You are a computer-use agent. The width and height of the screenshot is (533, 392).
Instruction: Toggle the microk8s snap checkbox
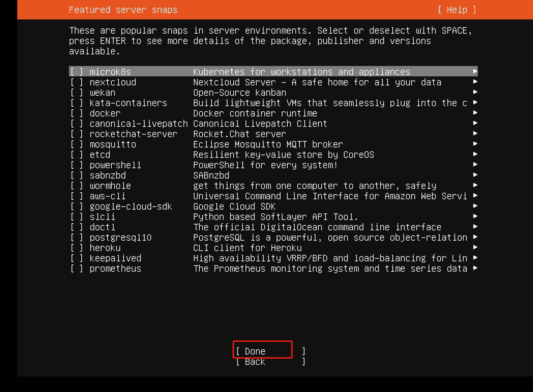tap(77, 72)
